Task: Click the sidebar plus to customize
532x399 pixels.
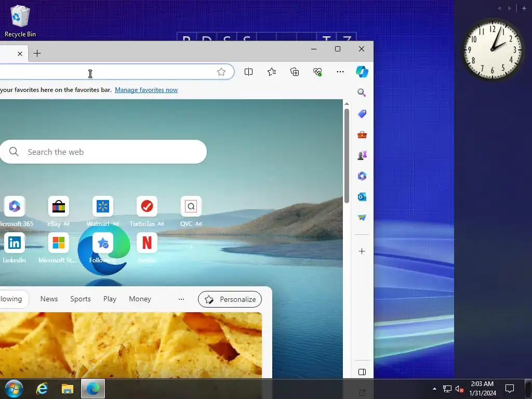Action: [x=362, y=251]
